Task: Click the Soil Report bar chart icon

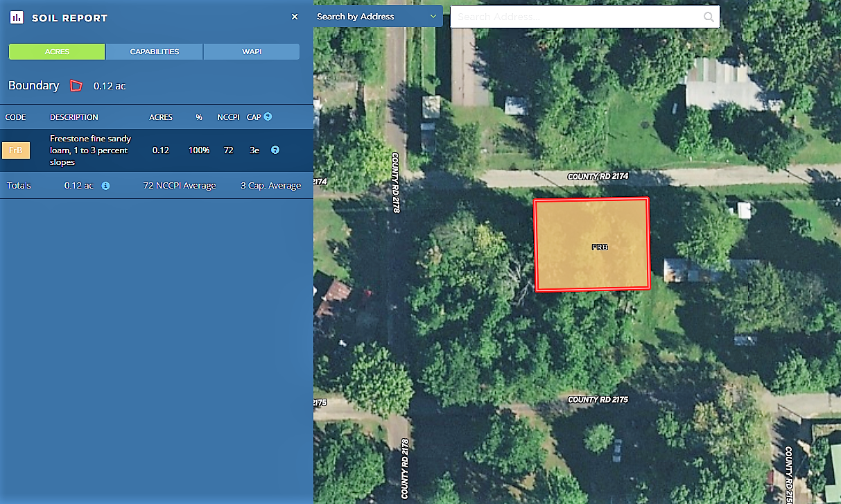Action: click(x=17, y=17)
